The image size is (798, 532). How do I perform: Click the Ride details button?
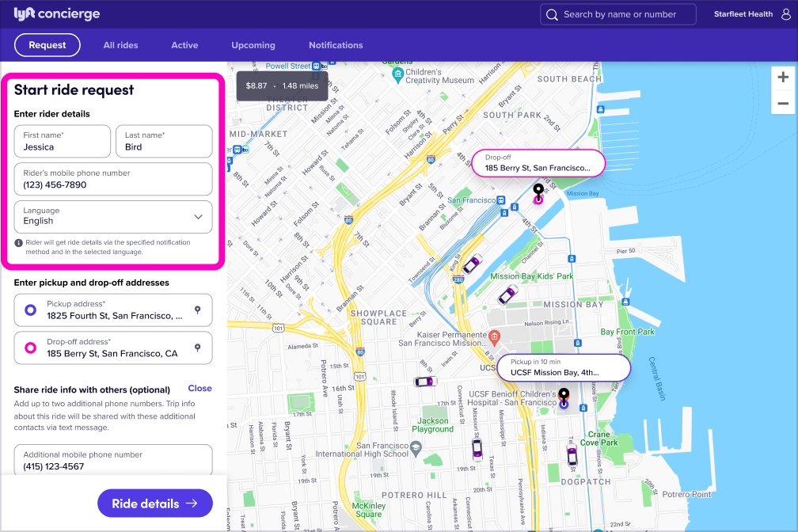(154, 503)
